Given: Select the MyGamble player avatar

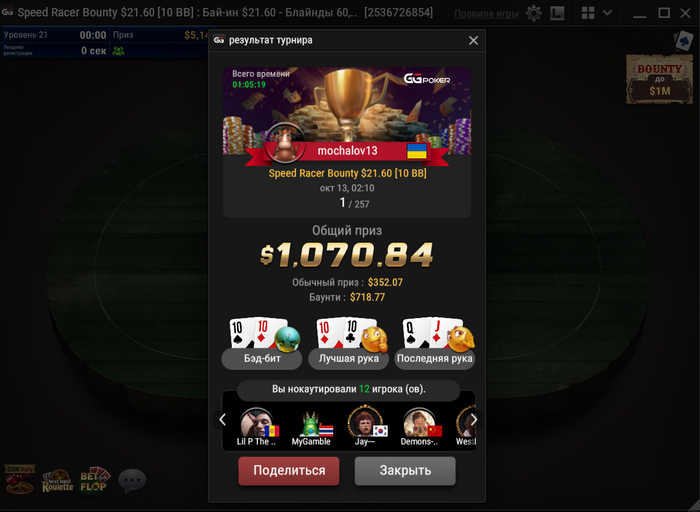Looking at the screenshot, I should click(311, 424).
